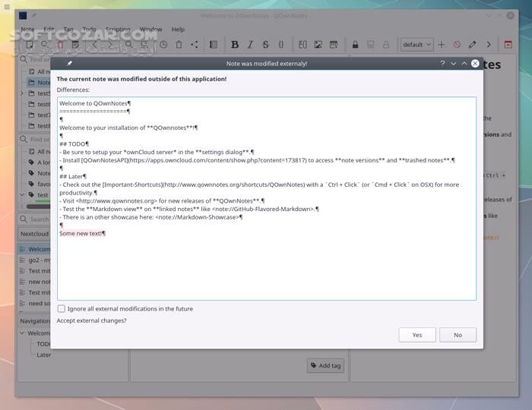Toggle bold formatting in toolbar
Image resolution: width=532 pixels, height=410 pixels.
[x=234, y=45]
